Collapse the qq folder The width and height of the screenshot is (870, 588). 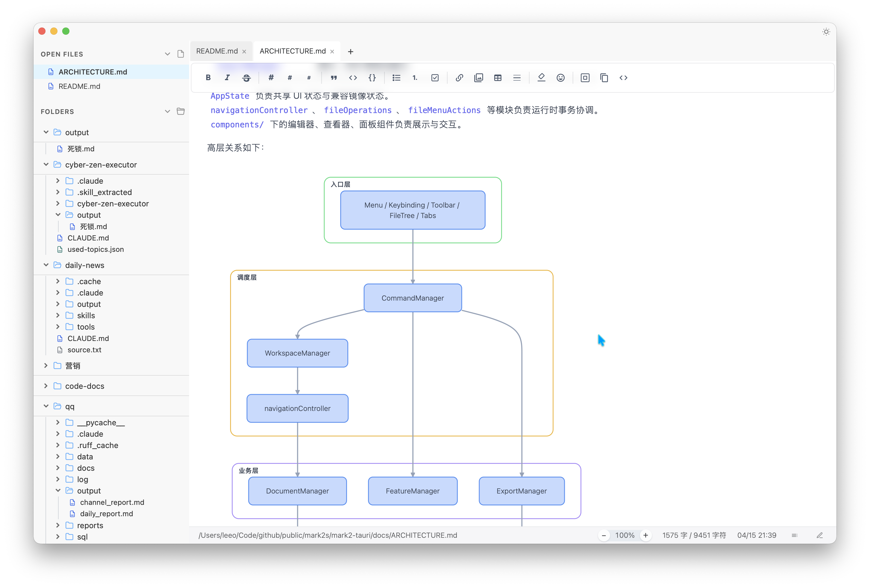tap(46, 406)
